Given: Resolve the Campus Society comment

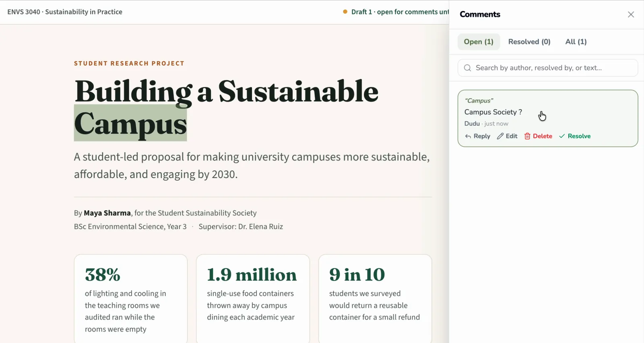Looking at the screenshot, I should pos(575,136).
